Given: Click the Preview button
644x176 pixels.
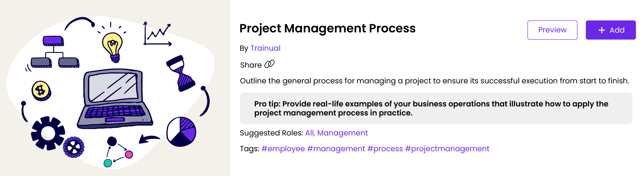Looking at the screenshot, I should (552, 30).
